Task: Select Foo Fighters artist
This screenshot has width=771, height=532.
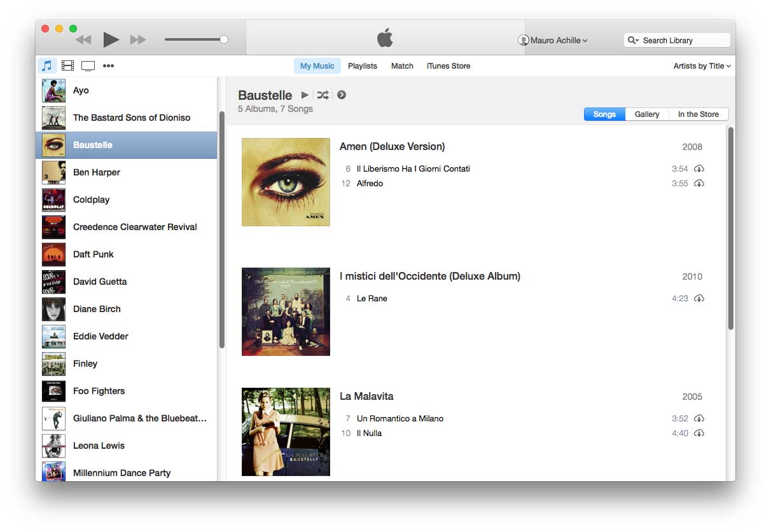Action: pos(126,391)
